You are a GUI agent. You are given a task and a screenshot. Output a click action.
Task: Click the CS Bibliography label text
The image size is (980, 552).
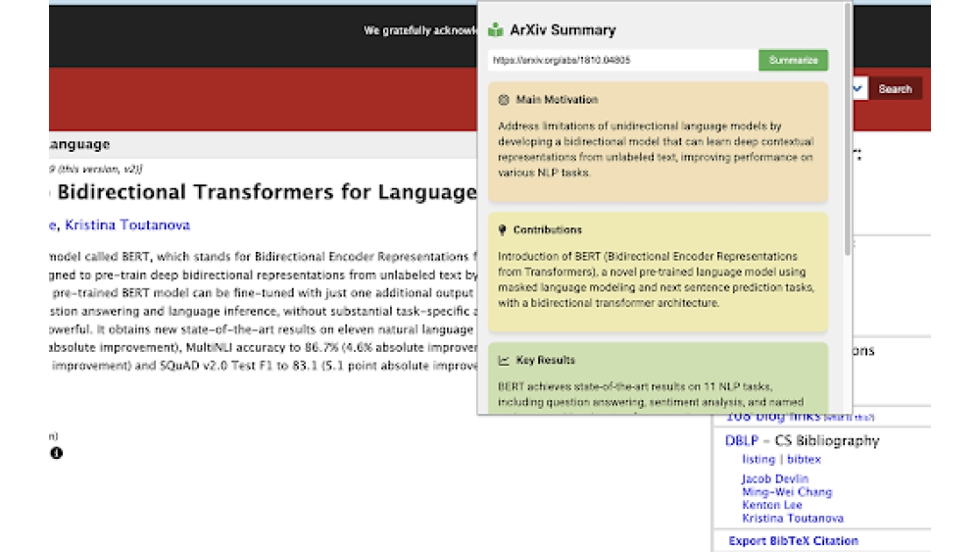(827, 441)
